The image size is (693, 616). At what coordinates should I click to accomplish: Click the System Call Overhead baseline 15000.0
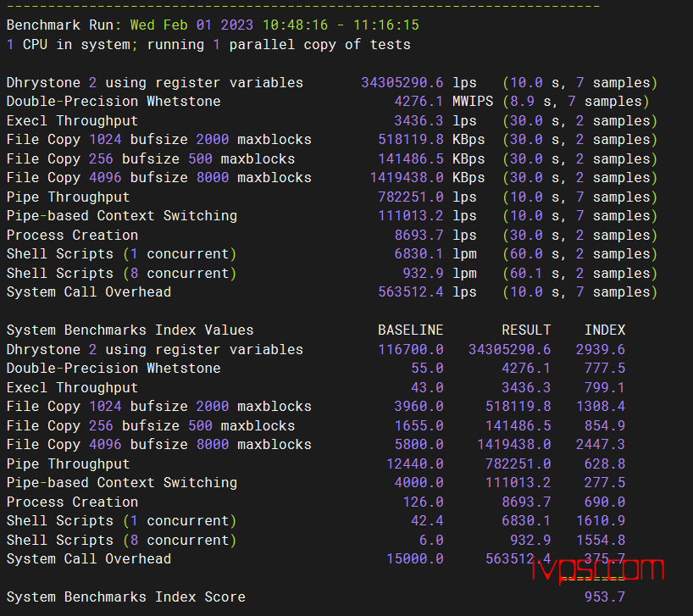tap(414, 558)
